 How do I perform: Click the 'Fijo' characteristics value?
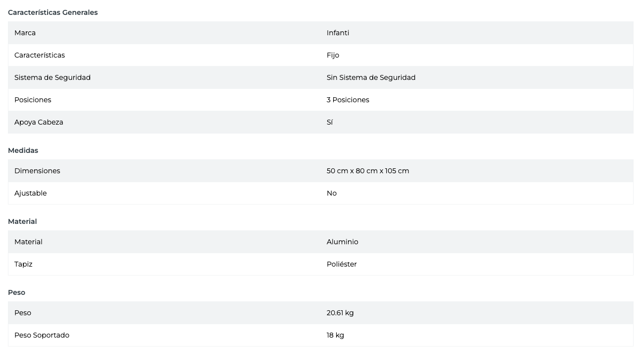pos(333,55)
